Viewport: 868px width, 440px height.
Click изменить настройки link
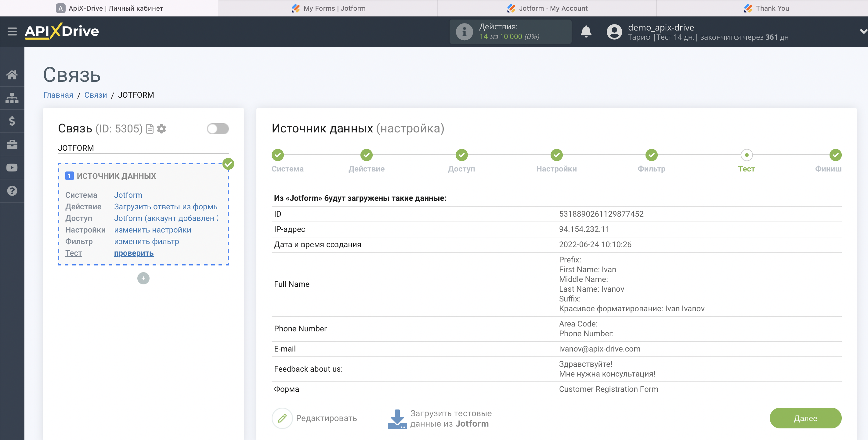coord(153,230)
